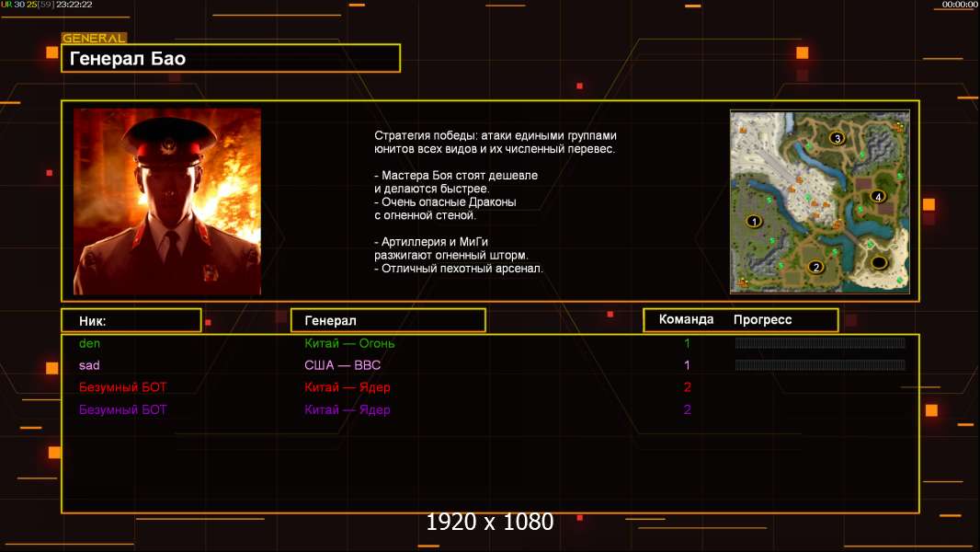Click the Прогресс column header
980x552 pixels.
[x=762, y=319]
